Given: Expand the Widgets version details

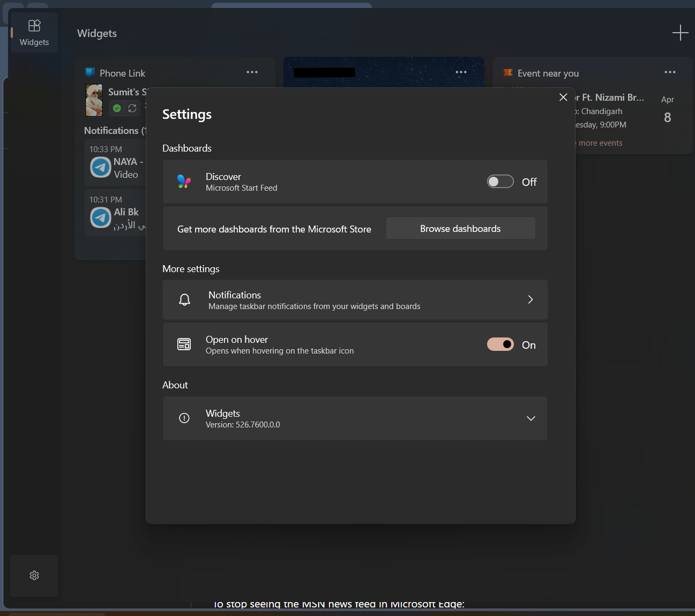Looking at the screenshot, I should [530, 418].
